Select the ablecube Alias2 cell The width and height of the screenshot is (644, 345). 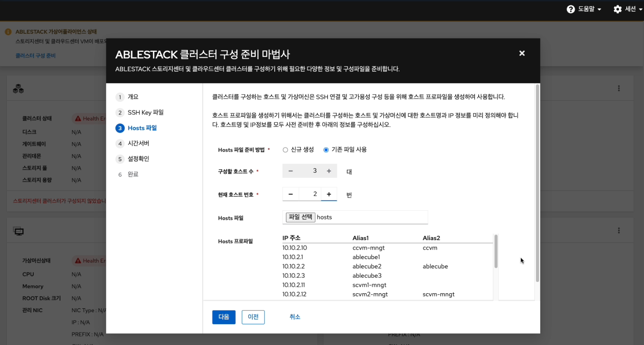(x=435, y=266)
